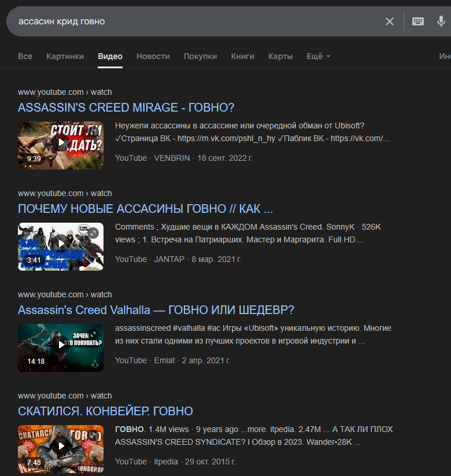Image resolution: width=451 pixels, height=476 pixels.
Task: Open ПОЧЕМУ НОВЫЕ АССАСИНЫ ГОВНО result link
Action: click(x=145, y=209)
